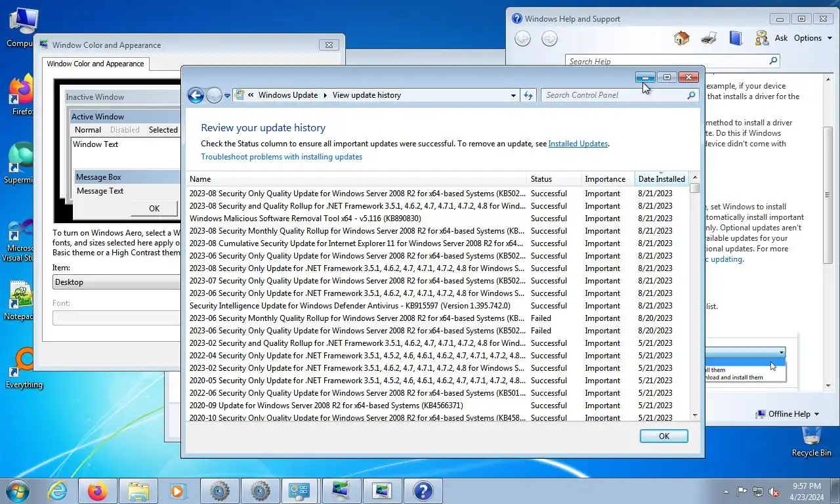Browse Help contents via blue book icon

736,38
